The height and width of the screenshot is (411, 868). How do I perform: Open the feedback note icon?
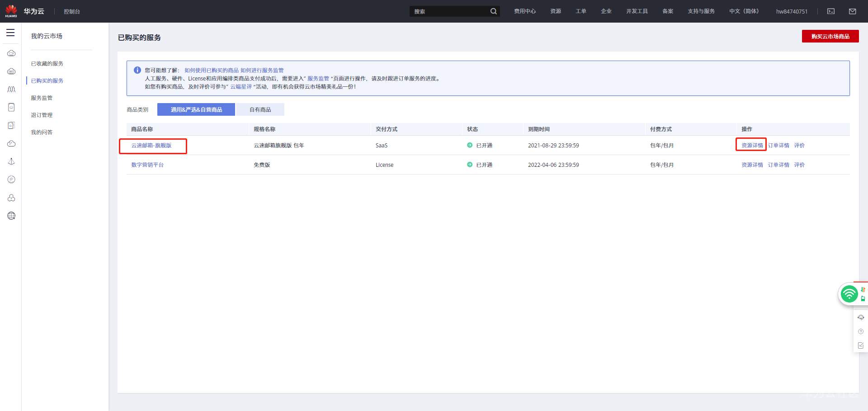point(861,345)
